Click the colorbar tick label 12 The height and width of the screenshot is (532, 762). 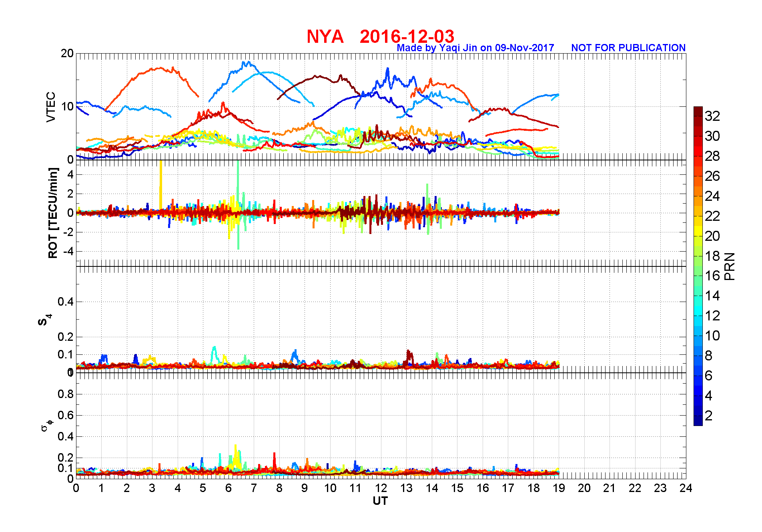click(x=712, y=316)
